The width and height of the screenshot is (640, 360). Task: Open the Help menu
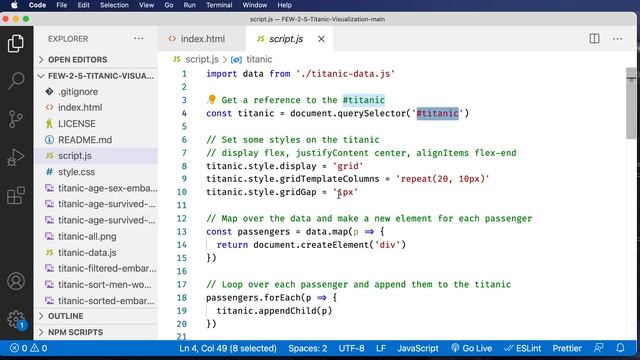(x=284, y=5)
